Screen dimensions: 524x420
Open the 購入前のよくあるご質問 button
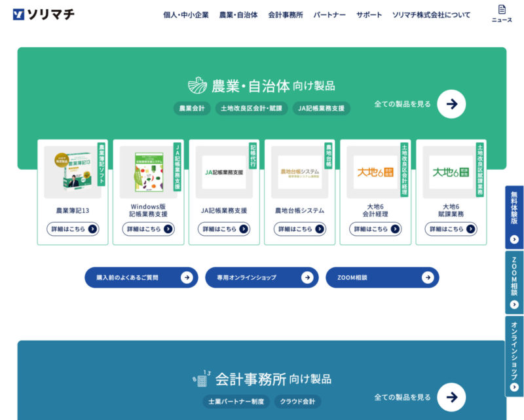click(141, 277)
